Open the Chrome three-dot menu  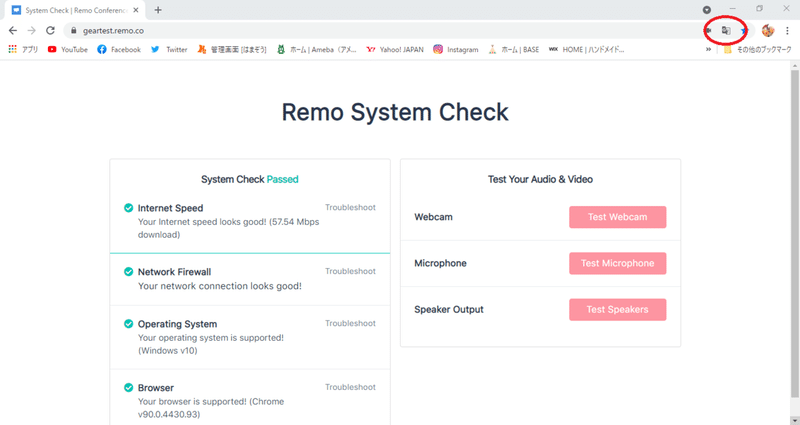click(788, 31)
